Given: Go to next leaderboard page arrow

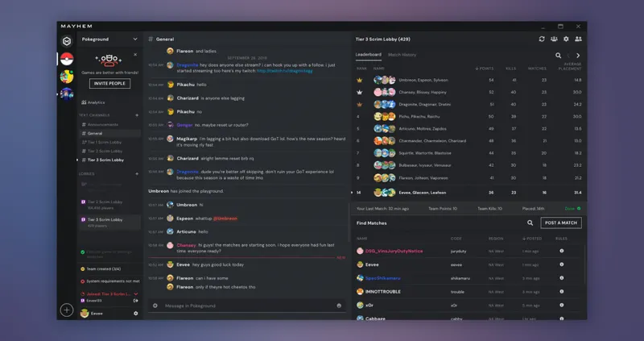Looking at the screenshot, I should [578, 56].
